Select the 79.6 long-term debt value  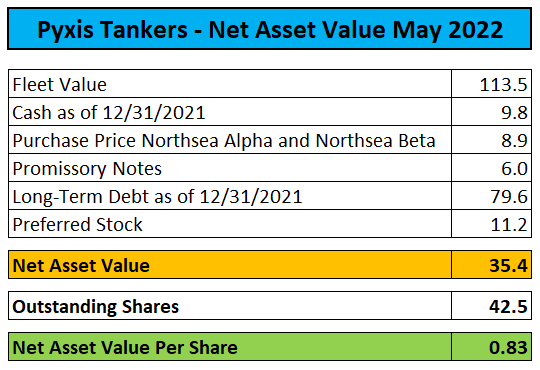(x=491, y=196)
